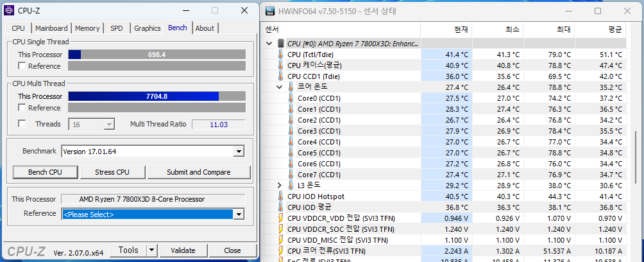Screen dimensions: 644x262
Task: Click the CPU-Z Close button
Action: point(232,250)
